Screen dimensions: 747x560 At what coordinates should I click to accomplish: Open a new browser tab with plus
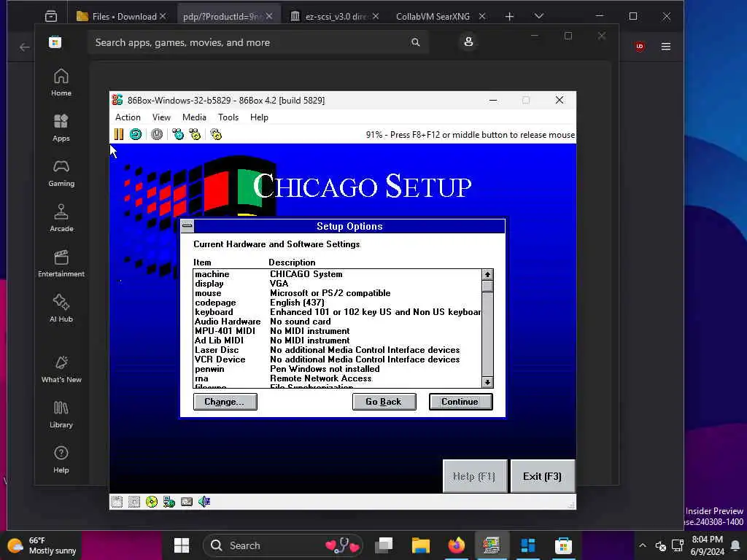(509, 17)
